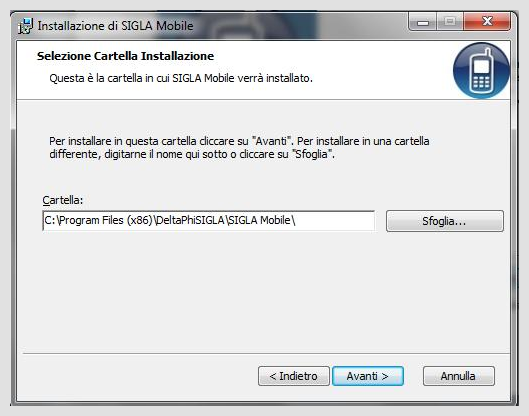The height and width of the screenshot is (416, 529).
Task: Click the first instruction line starting Per installare
Action: 239,141
